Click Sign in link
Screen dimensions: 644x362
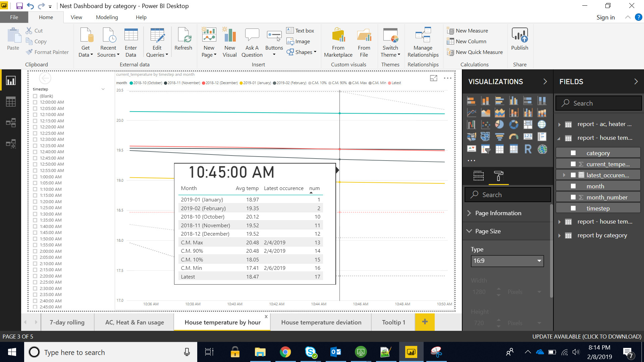(605, 17)
